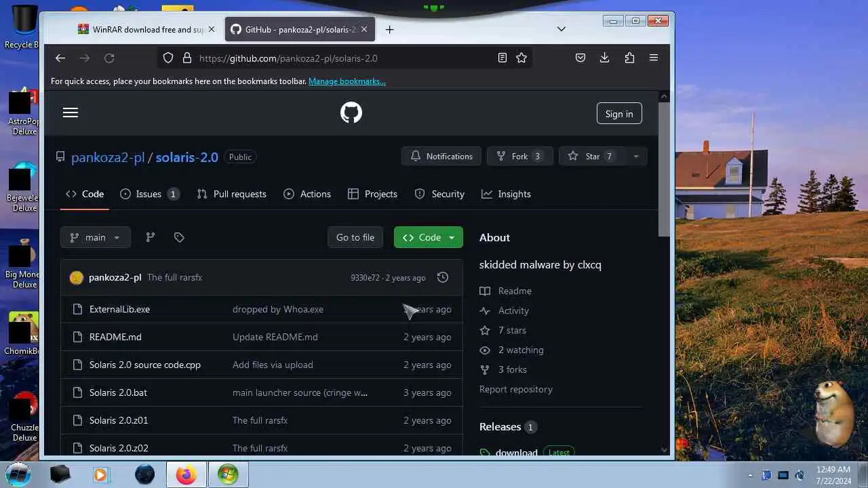Toggle Firefox reader view icon
This screenshot has width=868, height=488.
click(x=502, y=58)
